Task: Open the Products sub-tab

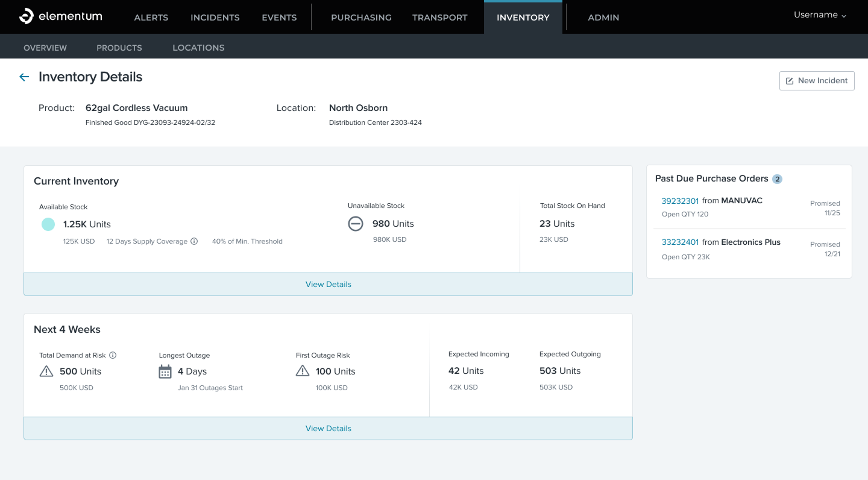Action: coord(119,48)
